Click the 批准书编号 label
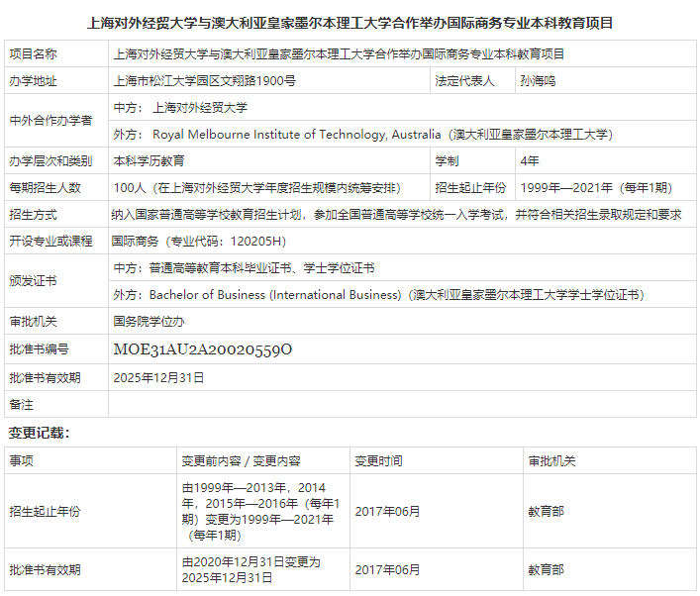The height and width of the screenshot is (596, 700). point(39,349)
